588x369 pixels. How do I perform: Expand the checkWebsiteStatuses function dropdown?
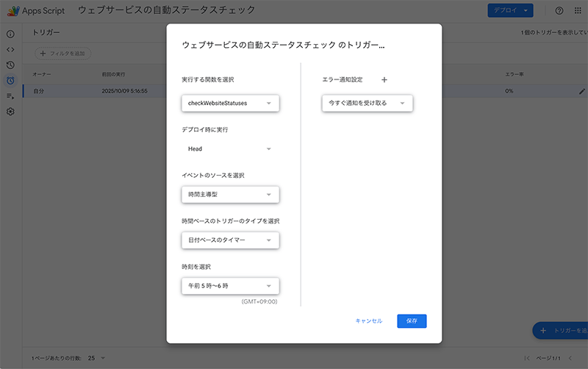point(230,104)
